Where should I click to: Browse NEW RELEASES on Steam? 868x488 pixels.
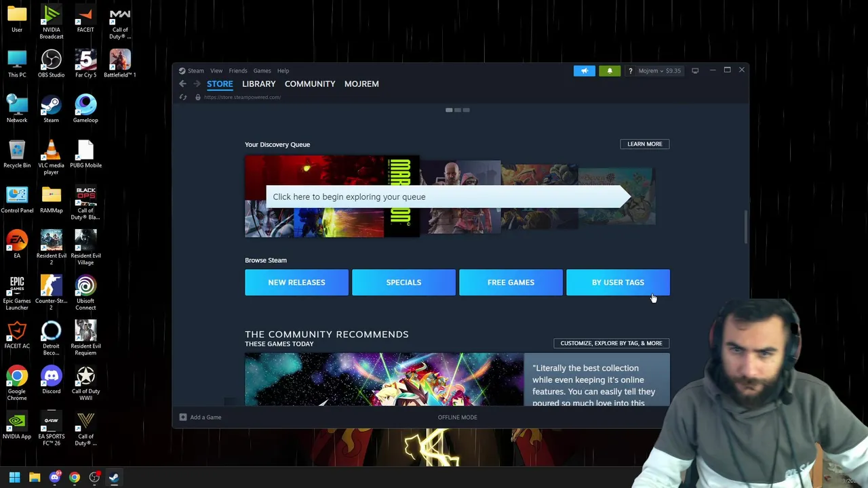click(296, 283)
